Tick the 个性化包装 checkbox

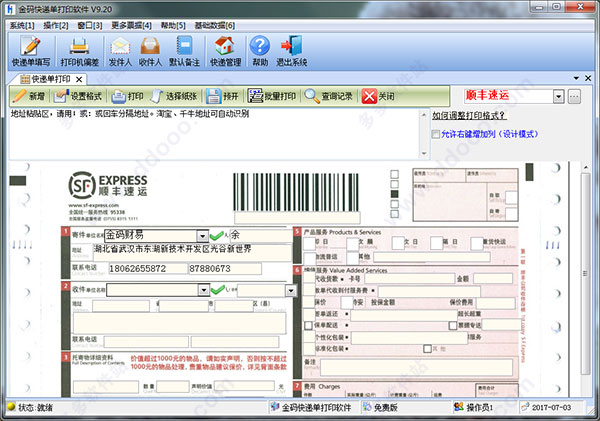[309, 337]
